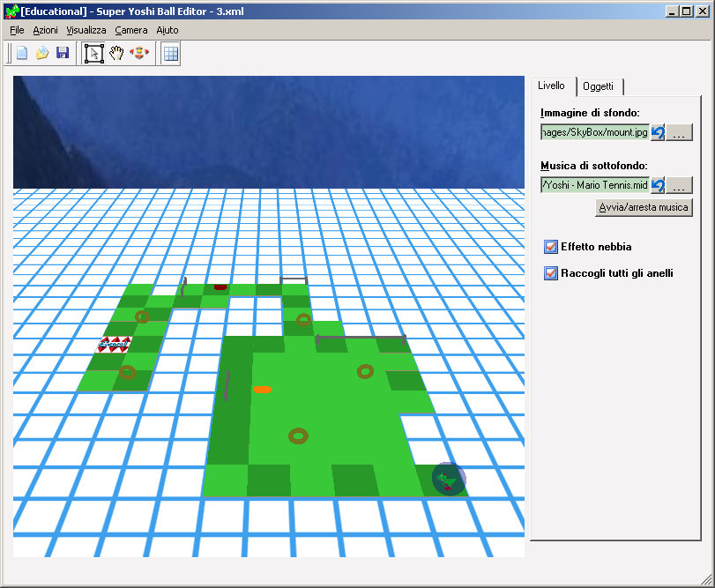This screenshot has height=588, width=715.
Task: Click the window resize grip corner
Action: click(x=706, y=579)
